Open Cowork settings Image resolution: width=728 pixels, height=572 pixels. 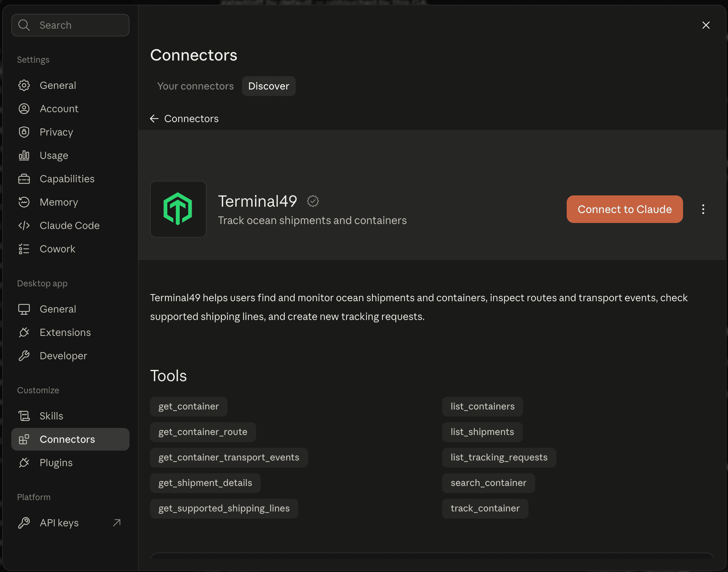[70, 249]
